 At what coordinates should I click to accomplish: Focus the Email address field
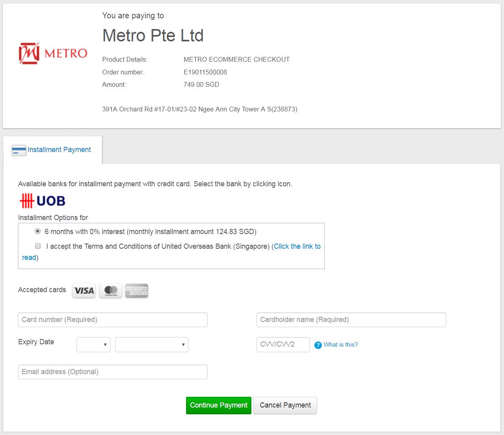coord(113,372)
